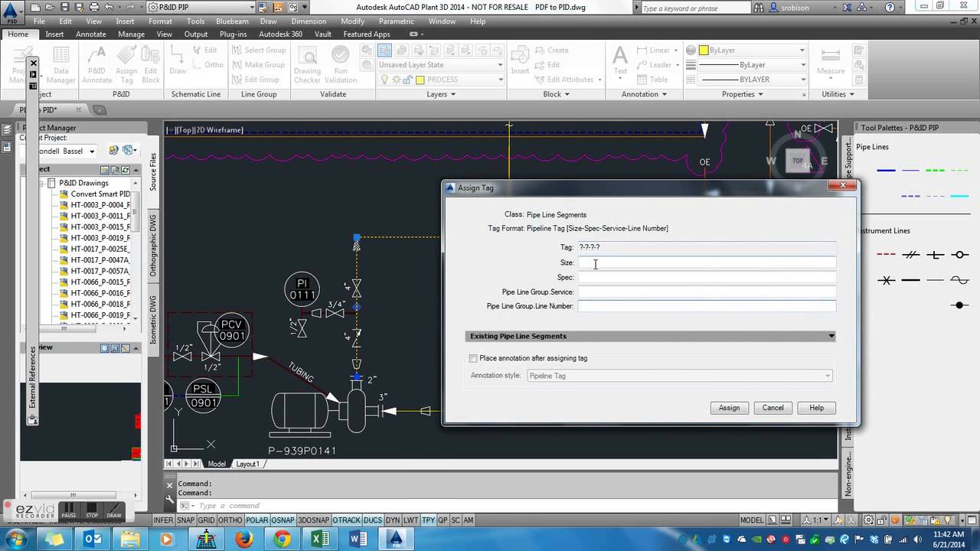Click the Help button in Assign Tag
The image size is (980, 551).
point(816,408)
